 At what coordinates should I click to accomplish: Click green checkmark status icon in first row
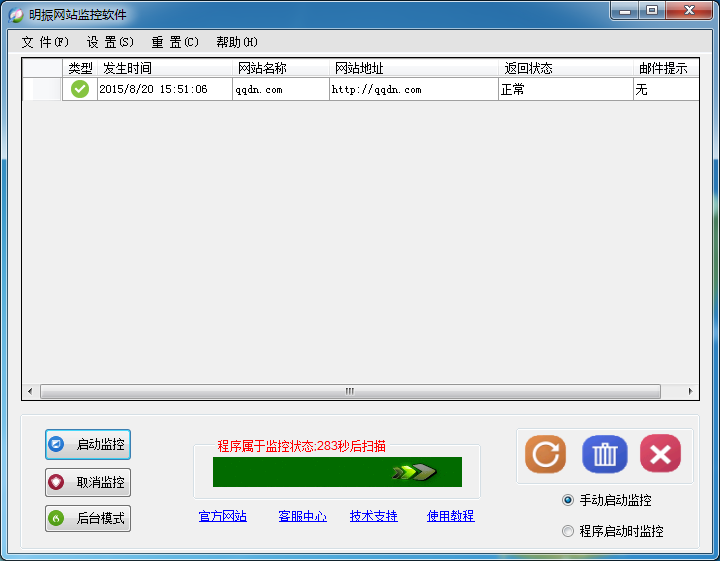[80, 89]
